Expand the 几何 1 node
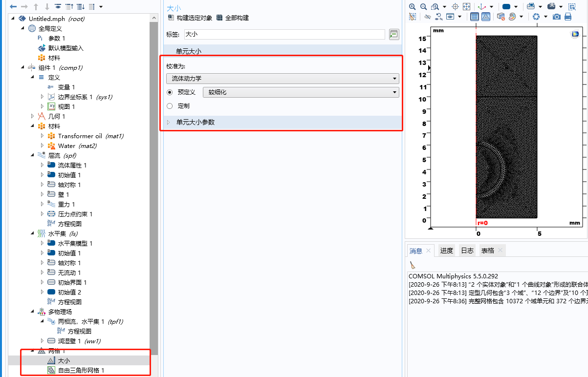 tap(32, 116)
